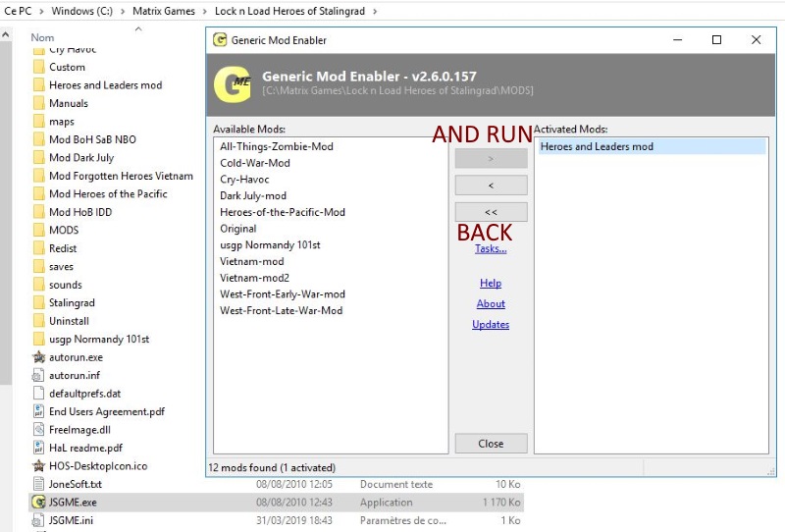
Task: Click the sounds folder icon
Action: tap(38, 285)
